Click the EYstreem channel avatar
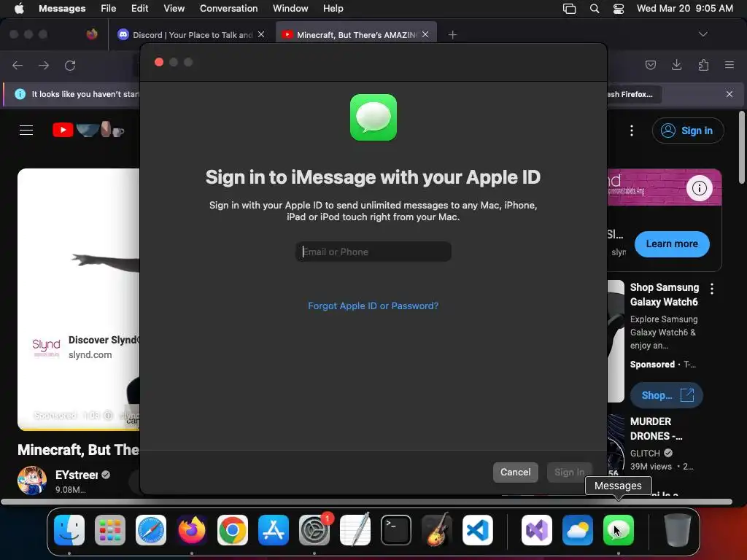This screenshot has height=560, width=747. 32,481
